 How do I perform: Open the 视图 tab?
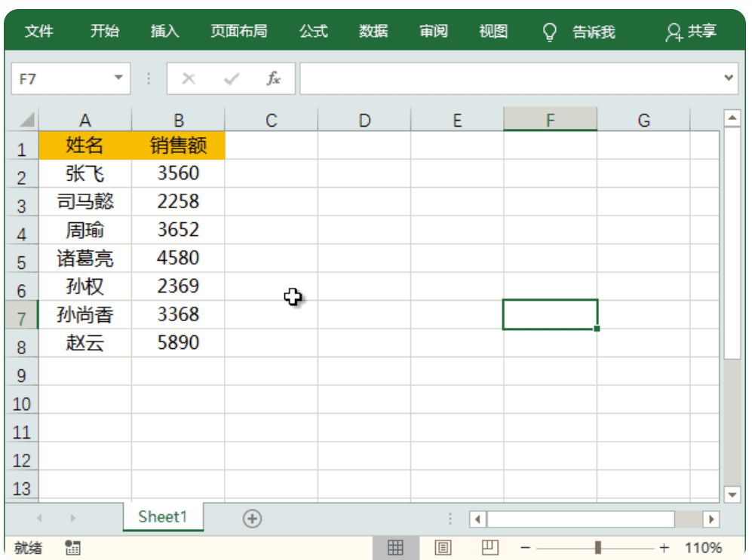[x=493, y=32]
